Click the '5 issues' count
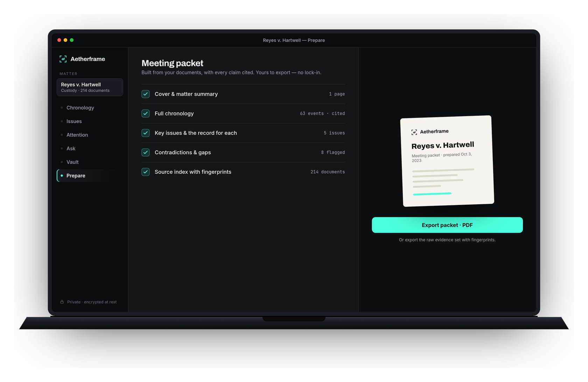 [334, 133]
